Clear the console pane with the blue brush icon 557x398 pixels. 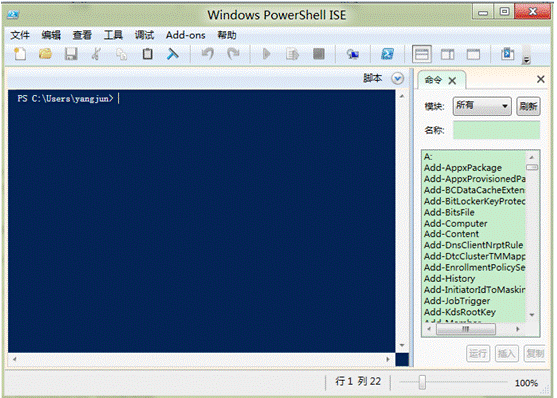(x=173, y=54)
